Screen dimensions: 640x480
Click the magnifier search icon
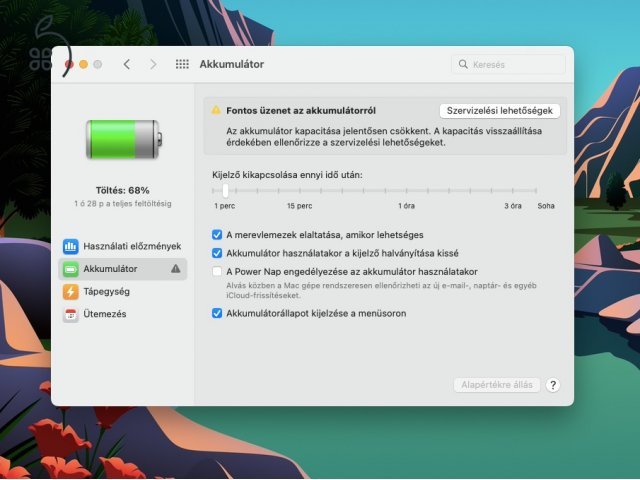[x=463, y=64]
